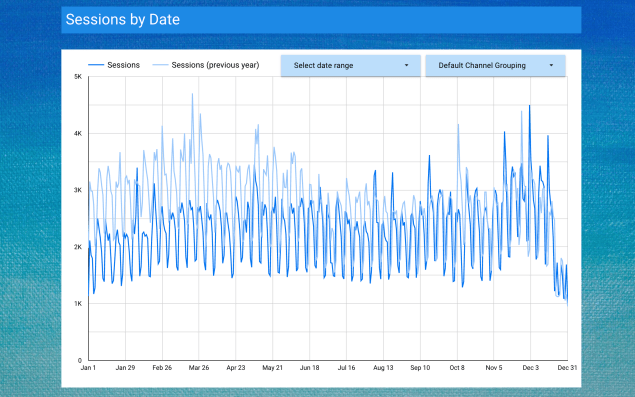
Task: Click the Dec 31 axis label
Action: click(567, 368)
